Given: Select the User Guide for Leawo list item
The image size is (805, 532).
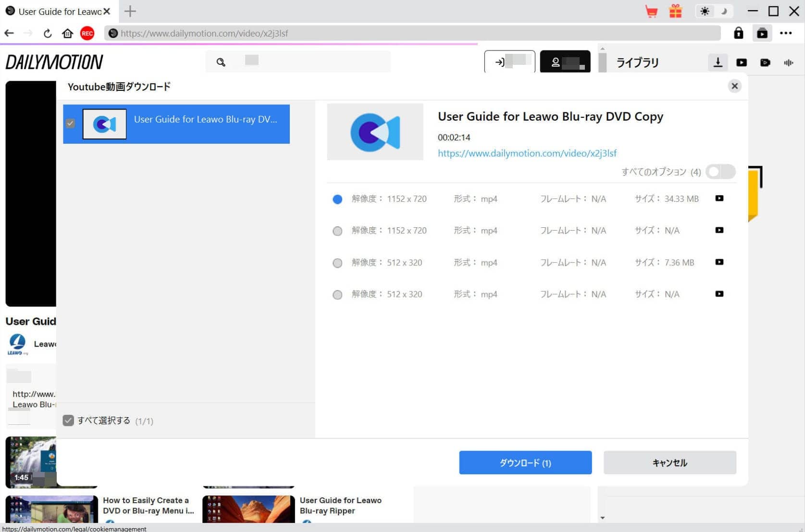Looking at the screenshot, I should pyautogui.click(x=176, y=124).
